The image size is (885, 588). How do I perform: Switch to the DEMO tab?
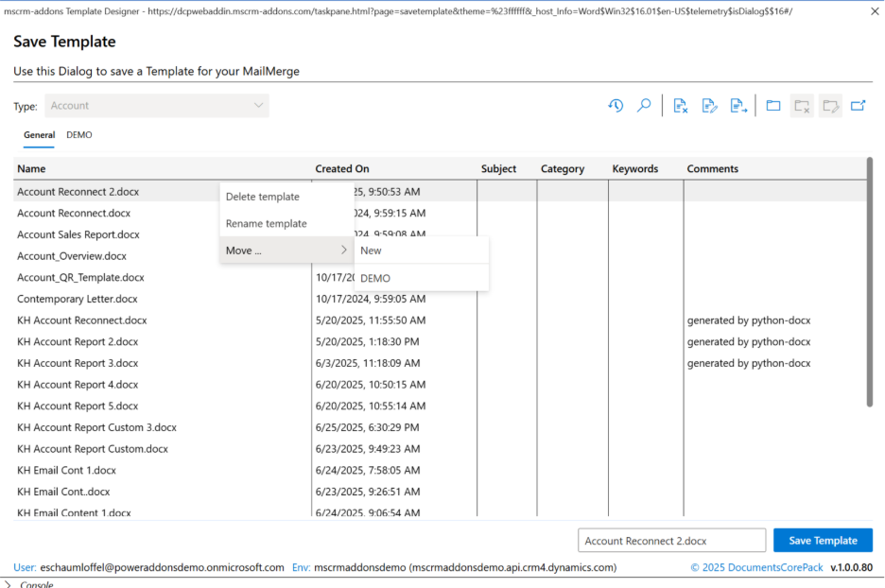point(79,135)
